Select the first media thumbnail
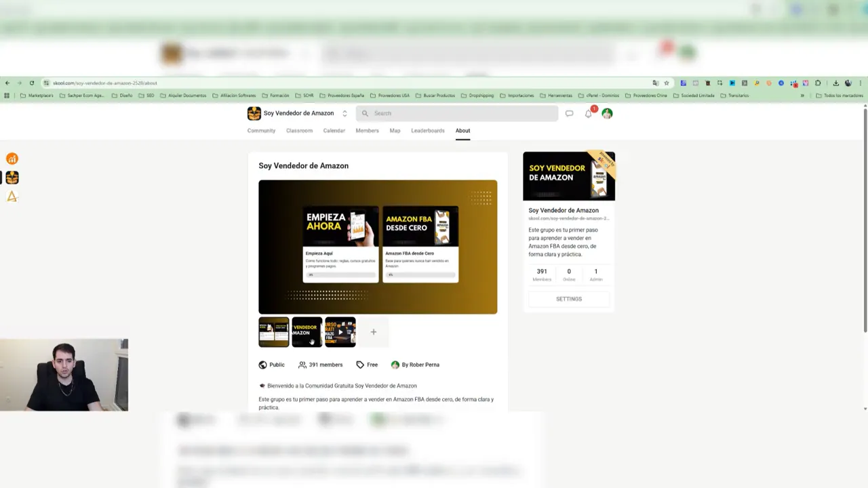 (x=274, y=332)
